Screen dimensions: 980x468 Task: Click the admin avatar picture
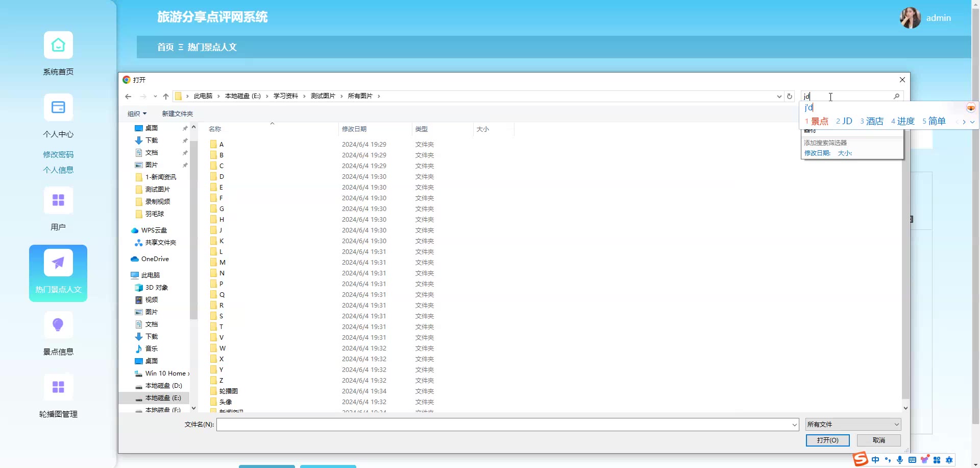[910, 18]
